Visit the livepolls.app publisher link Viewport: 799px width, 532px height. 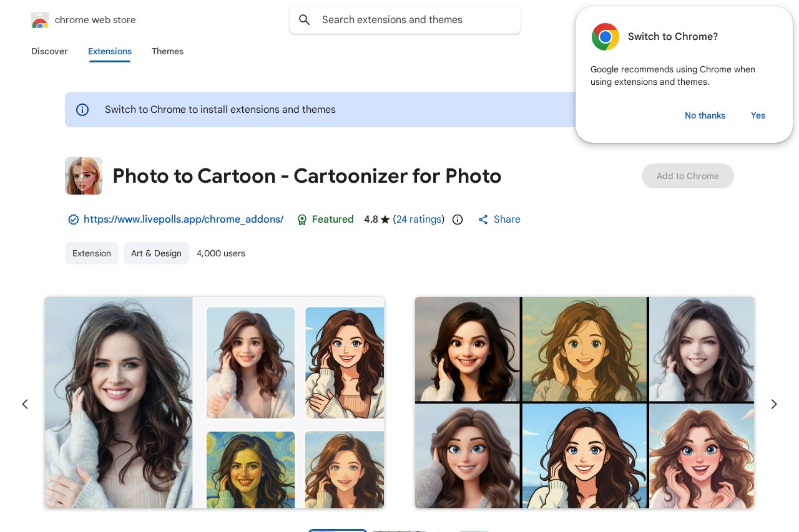tap(184, 220)
